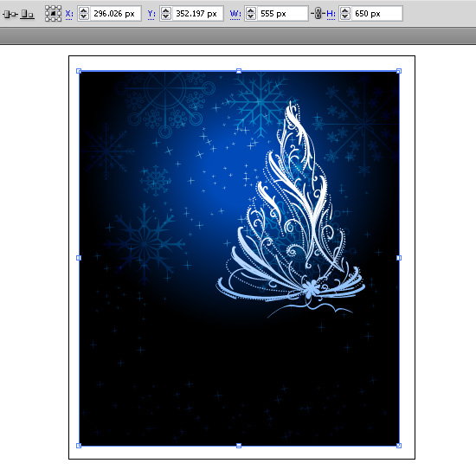
Task: Click the reference point locator icon
Action: [53, 14]
